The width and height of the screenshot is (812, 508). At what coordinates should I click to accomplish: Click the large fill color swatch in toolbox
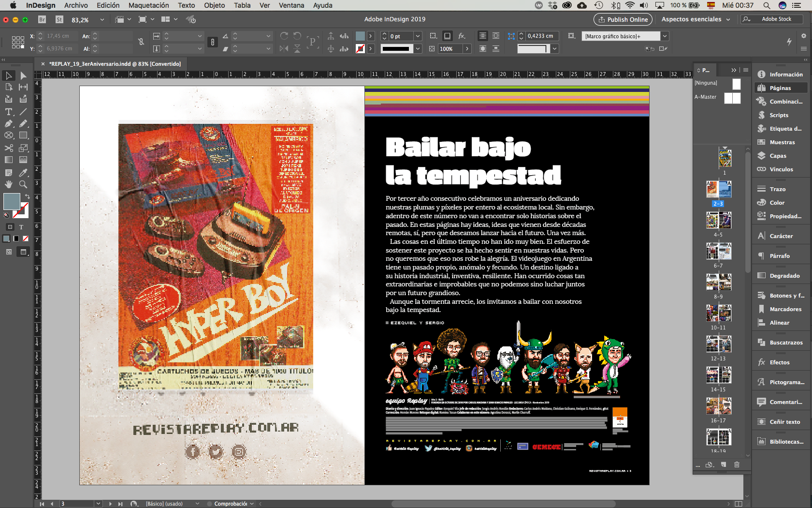tap(12, 201)
